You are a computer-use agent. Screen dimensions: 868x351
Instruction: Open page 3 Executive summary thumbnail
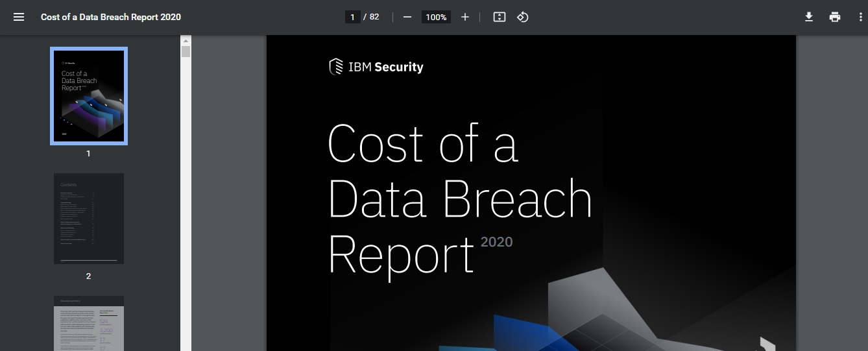coord(89,323)
